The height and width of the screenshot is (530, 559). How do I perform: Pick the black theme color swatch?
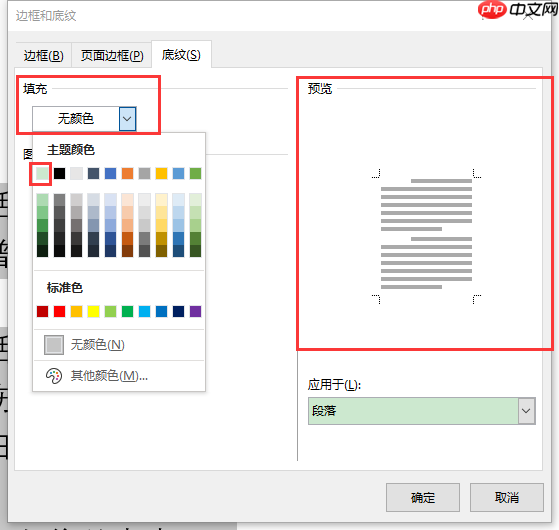60,174
